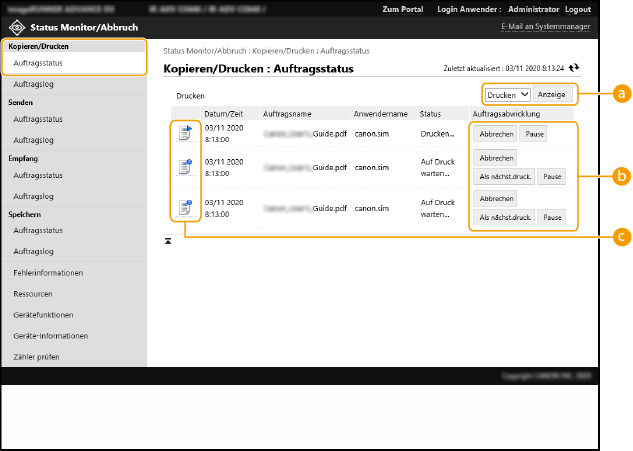Click the Logout link
Screen dimensions: 633x451
(605, 9)
